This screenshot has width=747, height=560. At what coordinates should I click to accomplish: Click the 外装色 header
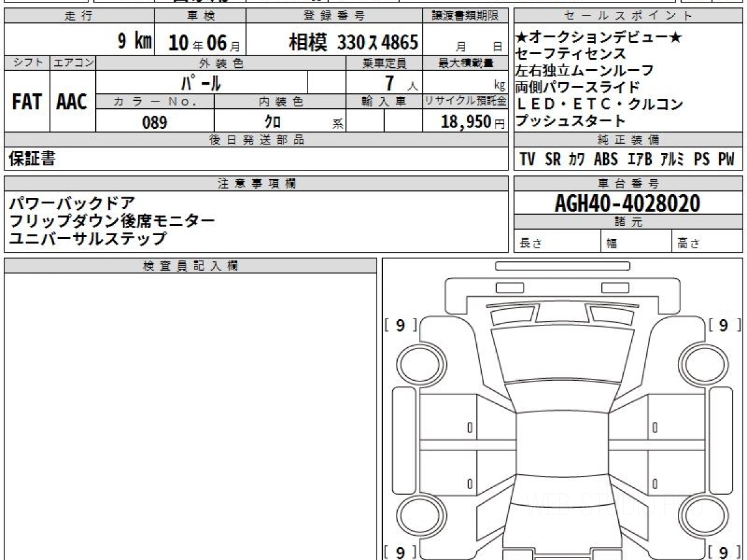click(x=221, y=63)
